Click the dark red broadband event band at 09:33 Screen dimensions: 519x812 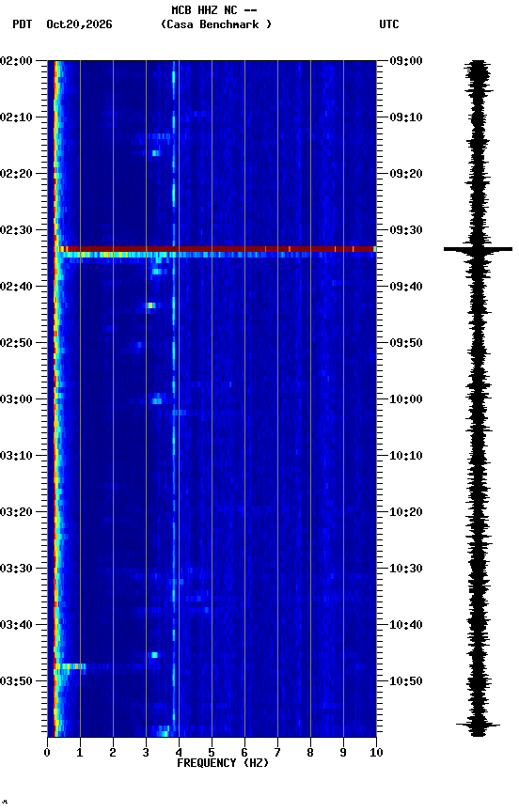[x=215, y=249]
